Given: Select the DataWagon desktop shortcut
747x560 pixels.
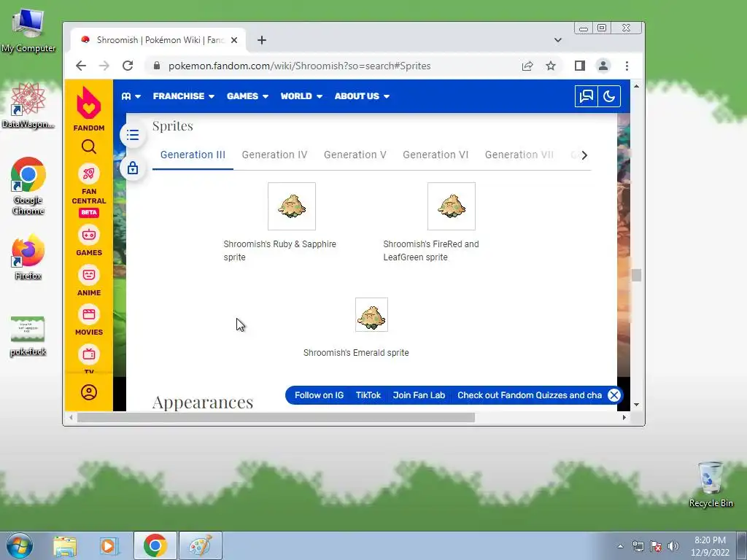Looking at the screenshot, I should tap(28, 106).
